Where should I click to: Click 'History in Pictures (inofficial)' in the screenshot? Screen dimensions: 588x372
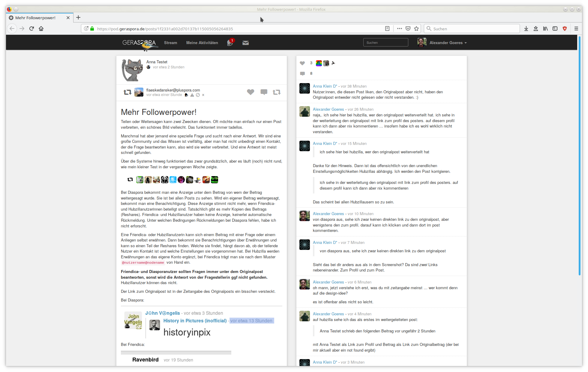pos(195,321)
